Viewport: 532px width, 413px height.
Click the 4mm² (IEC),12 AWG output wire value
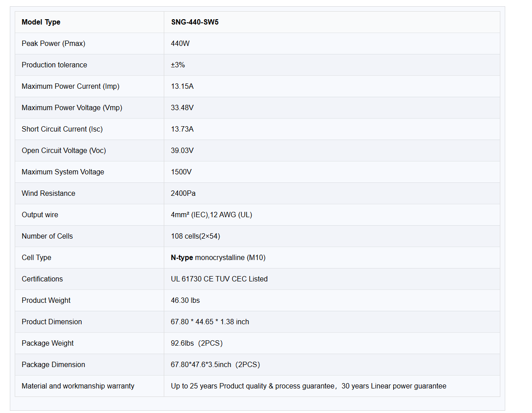pos(211,215)
